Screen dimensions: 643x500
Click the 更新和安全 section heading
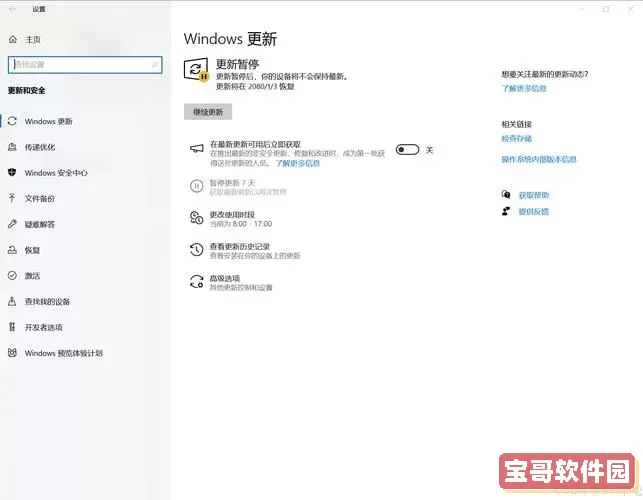pos(27,90)
